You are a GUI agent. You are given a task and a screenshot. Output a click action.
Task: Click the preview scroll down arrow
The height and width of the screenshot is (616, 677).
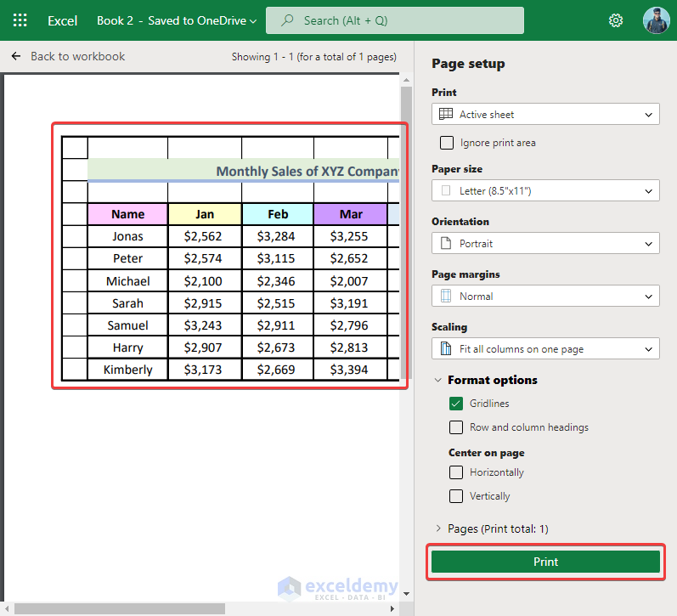coord(406,594)
